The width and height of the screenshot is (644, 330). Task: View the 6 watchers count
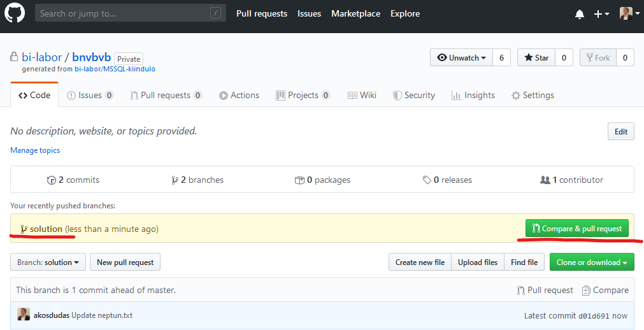pyautogui.click(x=501, y=57)
